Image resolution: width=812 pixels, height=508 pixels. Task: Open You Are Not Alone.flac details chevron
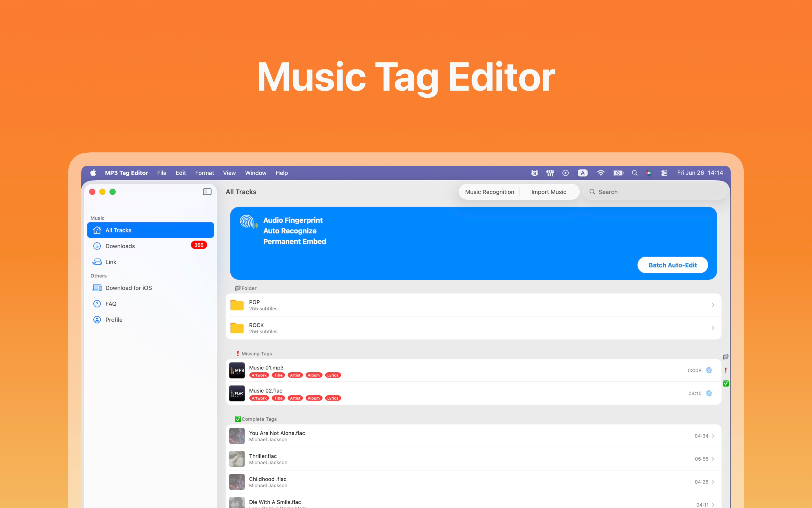713,436
